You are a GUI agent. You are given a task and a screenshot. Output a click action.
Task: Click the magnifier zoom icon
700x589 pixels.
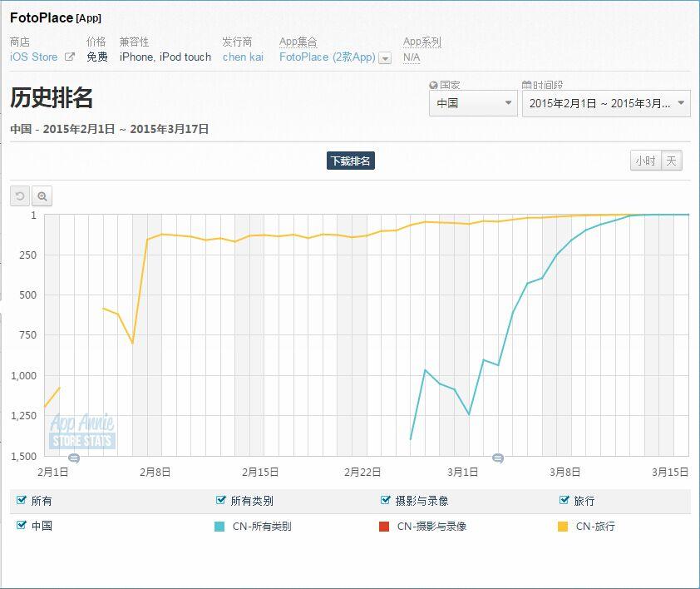pyautogui.click(x=42, y=196)
